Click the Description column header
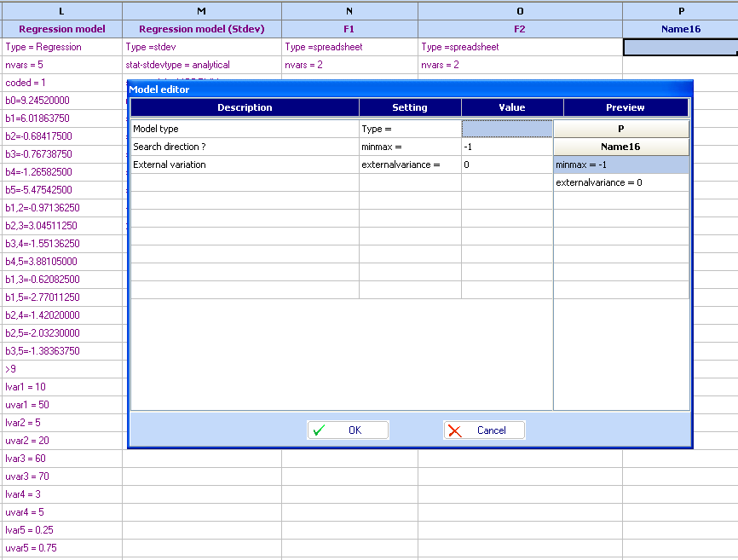738x560 pixels. 245,107
